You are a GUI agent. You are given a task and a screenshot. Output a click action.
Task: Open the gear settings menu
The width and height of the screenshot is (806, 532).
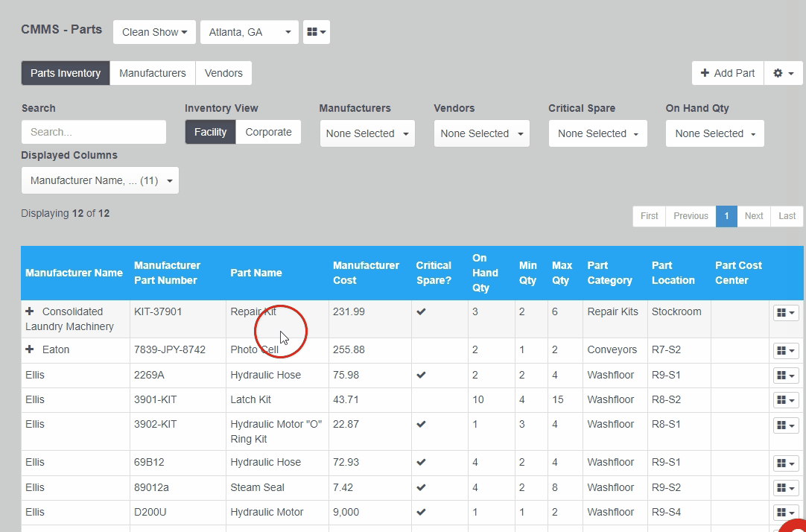784,73
